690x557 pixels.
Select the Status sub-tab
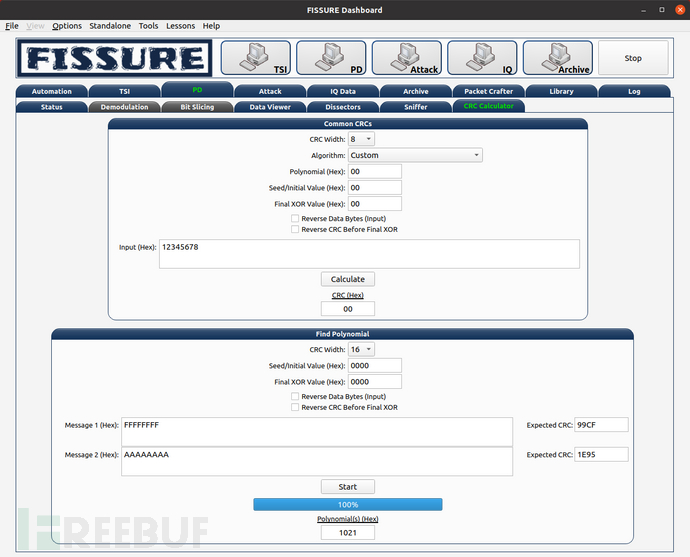click(x=51, y=107)
